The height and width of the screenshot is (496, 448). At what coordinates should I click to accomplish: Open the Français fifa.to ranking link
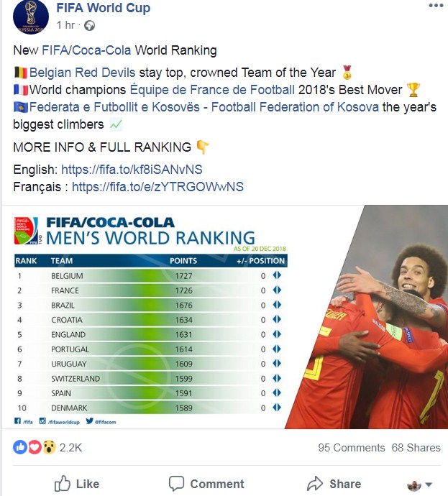tap(157, 187)
